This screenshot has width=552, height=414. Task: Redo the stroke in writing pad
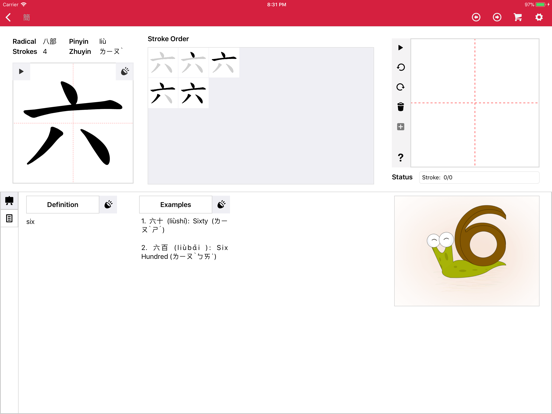pyautogui.click(x=400, y=87)
